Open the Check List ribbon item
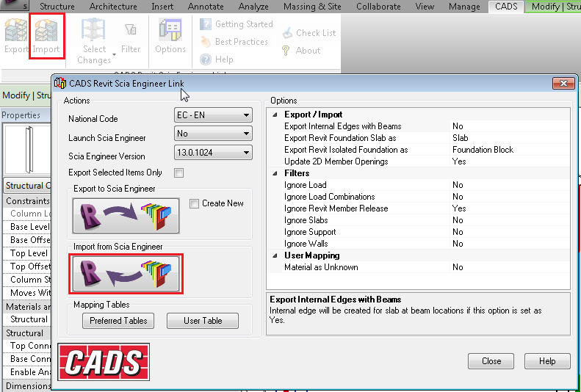 308,33
